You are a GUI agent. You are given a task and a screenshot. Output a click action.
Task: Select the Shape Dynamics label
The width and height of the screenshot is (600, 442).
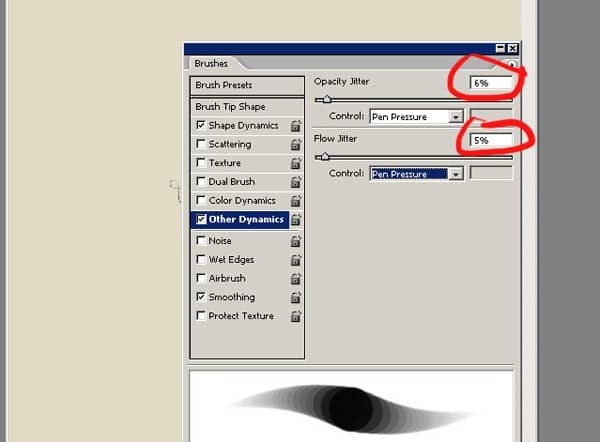[243, 126]
